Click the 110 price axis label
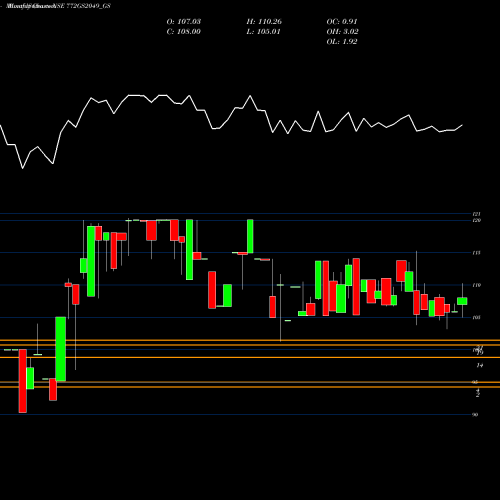The width and height of the screenshot is (500, 500). [x=476, y=285]
